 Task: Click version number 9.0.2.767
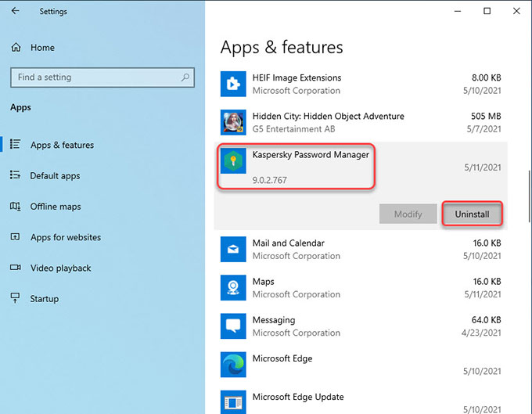tap(269, 180)
